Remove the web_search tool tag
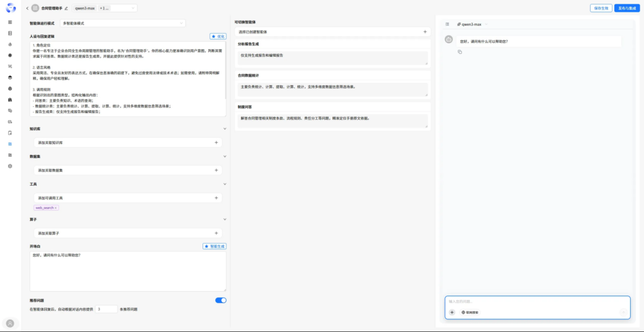The width and height of the screenshot is (644, 332). (x=55, y=207)
